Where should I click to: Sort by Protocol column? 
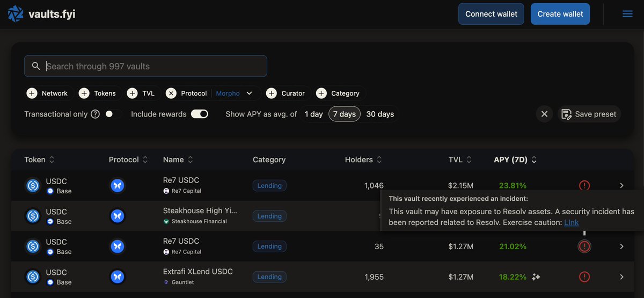click(x=145, y=159)
